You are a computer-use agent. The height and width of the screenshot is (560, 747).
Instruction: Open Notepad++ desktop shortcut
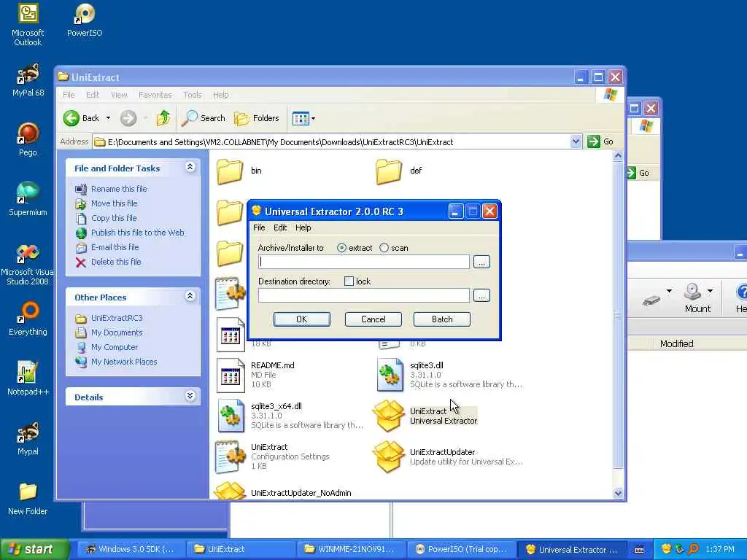(x=28, y=378)
